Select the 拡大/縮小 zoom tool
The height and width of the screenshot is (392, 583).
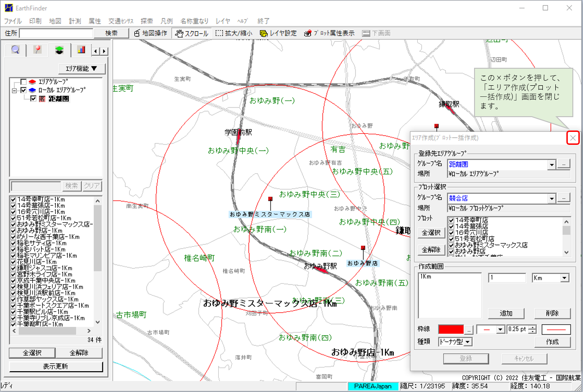[x=234, y=33]
